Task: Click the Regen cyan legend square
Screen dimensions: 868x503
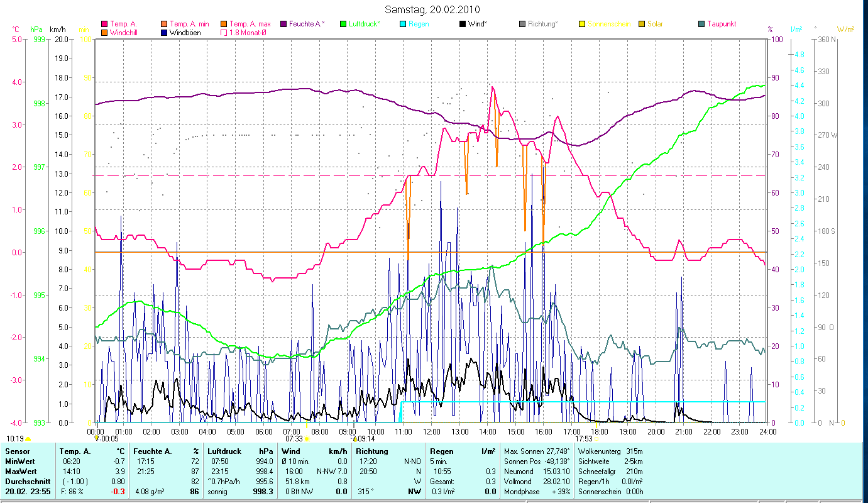Action: click(403, 25)
